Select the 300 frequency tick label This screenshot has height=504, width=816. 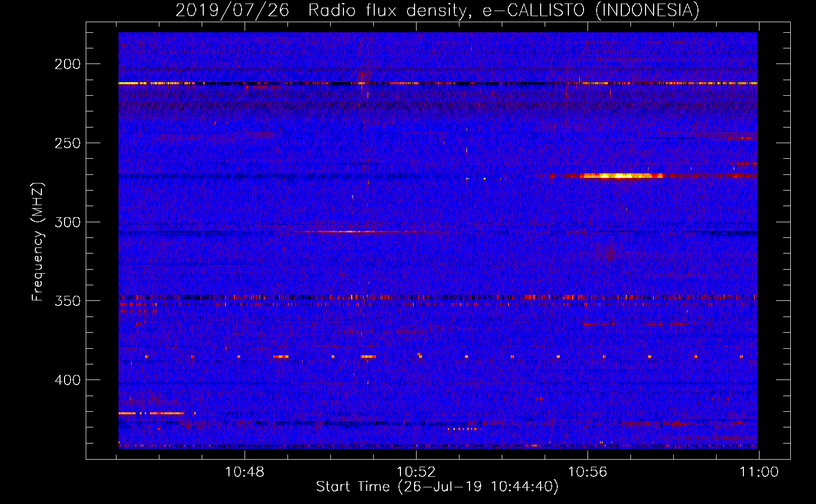[68, 222]
